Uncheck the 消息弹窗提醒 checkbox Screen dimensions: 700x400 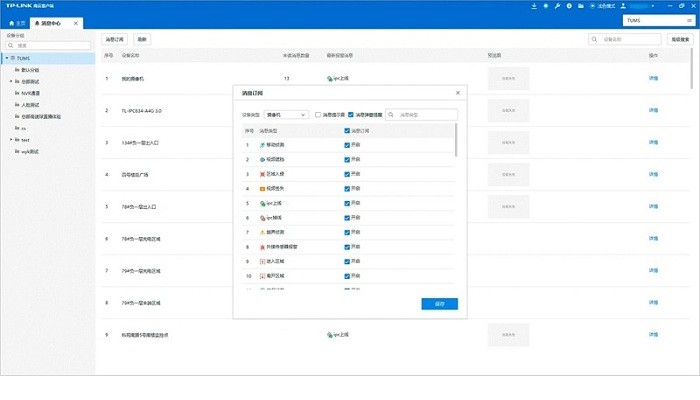pyautogui.click(x=351, y=115)
